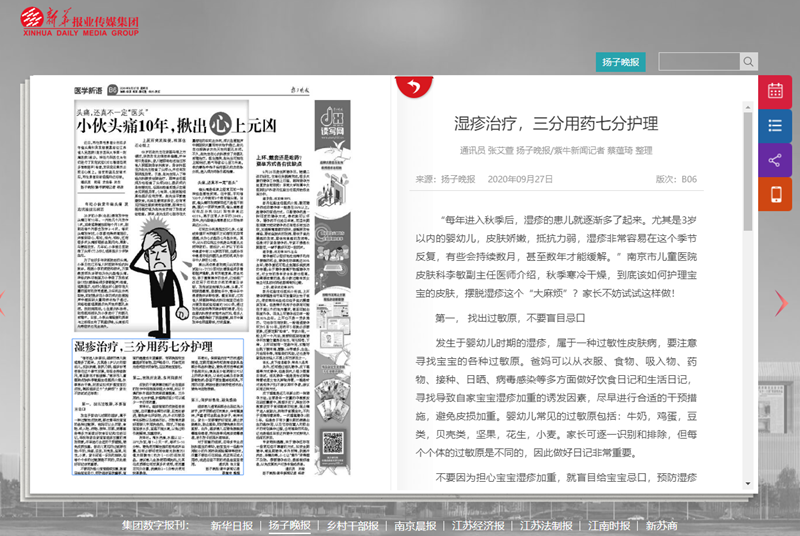Click the red back arrow icon
The width and height of the screenshot is (800, 536).
tap(414, 87)
